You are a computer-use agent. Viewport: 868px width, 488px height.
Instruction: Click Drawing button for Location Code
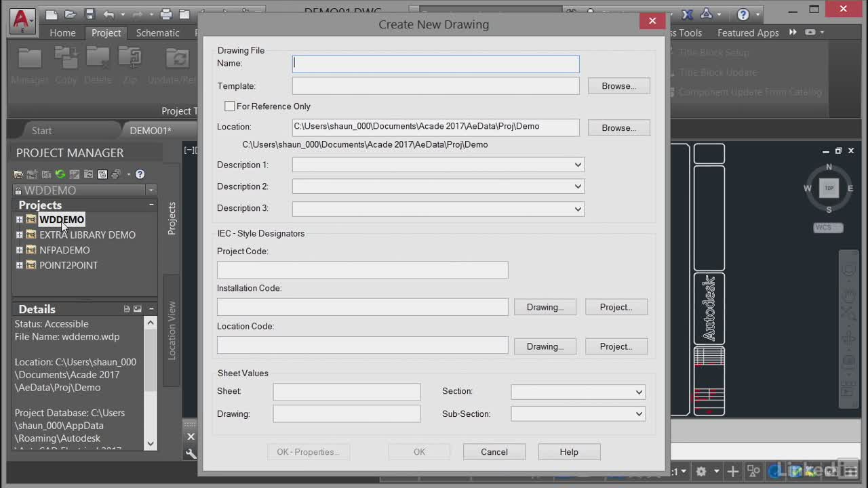click(545, 346)
